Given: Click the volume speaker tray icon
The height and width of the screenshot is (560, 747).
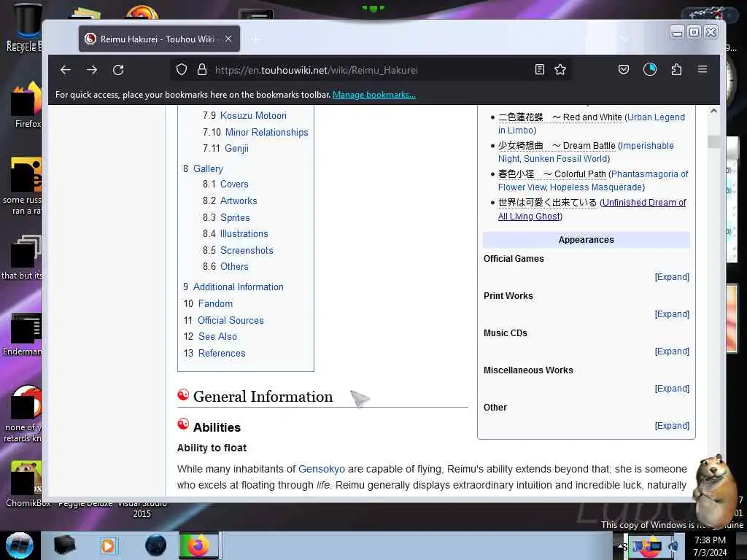Looking at the screenshot, I should point(673,547).
